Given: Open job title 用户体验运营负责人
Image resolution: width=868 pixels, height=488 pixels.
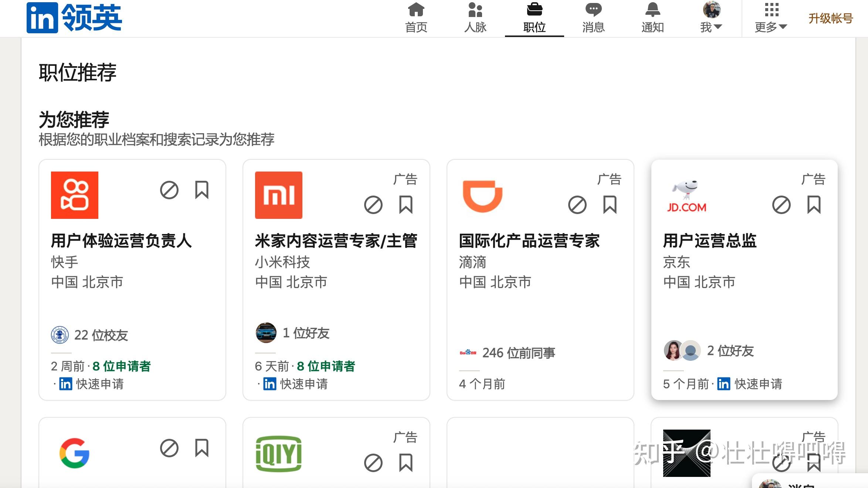Looking at the screenshot, I should pyautogui.click(x=121, y=241).
